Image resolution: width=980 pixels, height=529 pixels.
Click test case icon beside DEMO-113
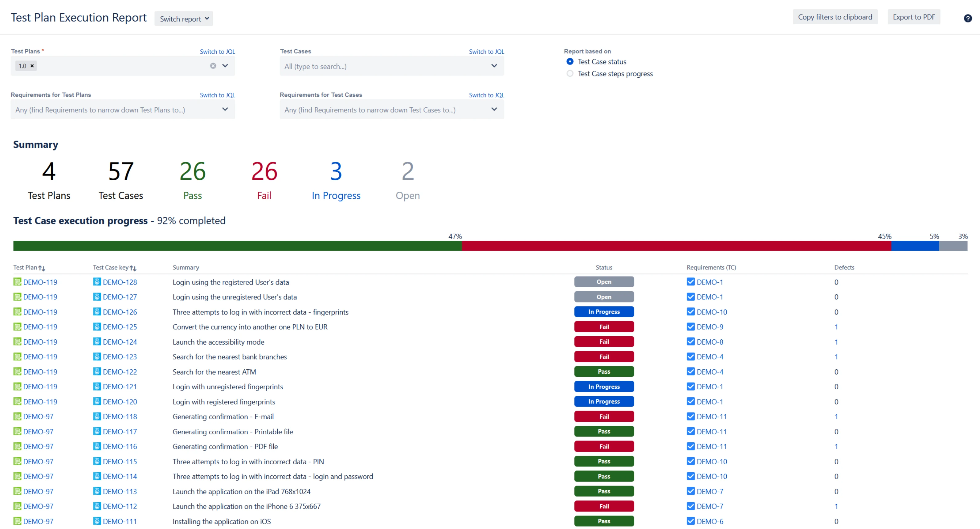(97, 491)
